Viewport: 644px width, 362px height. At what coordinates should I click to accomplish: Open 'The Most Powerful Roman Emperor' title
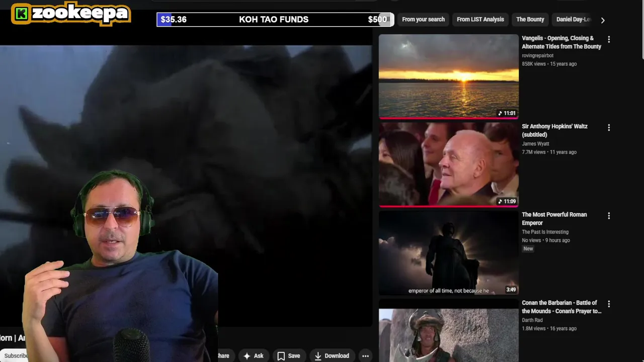coord(554,219)
